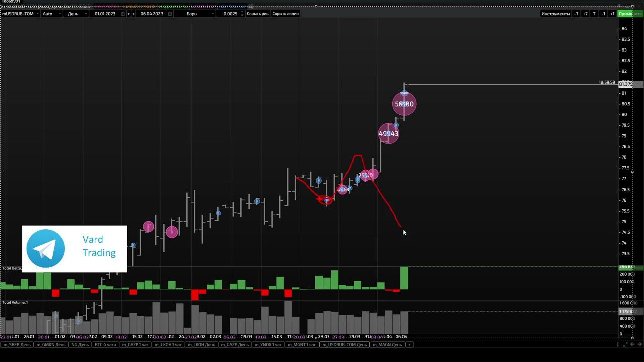644x362 pixels.
Task: Switch to the m_GAZP 1 час tab
Action: tap(135, 345)
